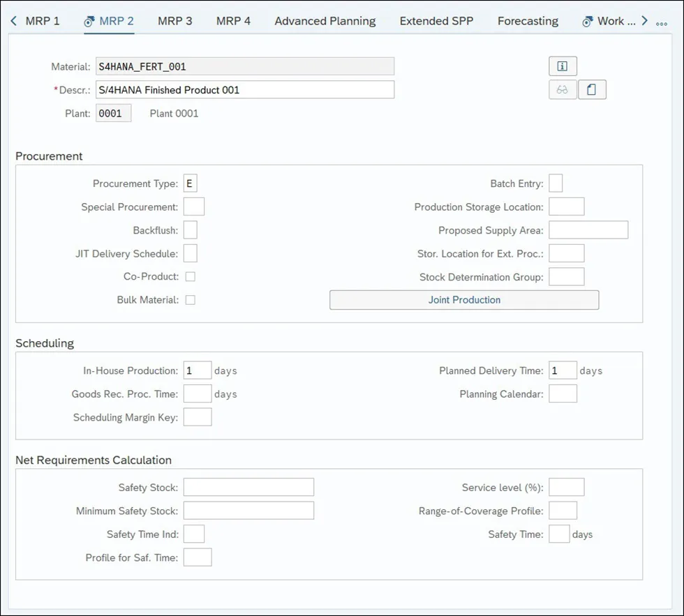Click the Range-of-Coverage Profile field
Viewport: 684px width, 616px height.
coord(563,511)
